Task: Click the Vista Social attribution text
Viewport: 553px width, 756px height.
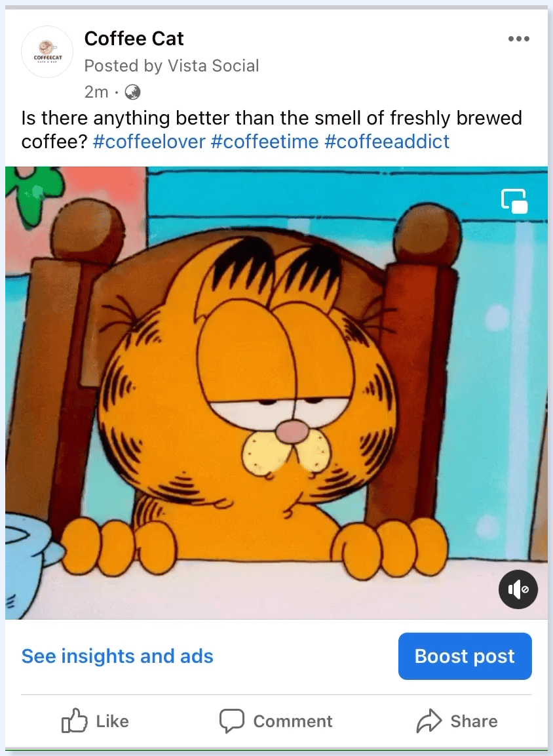Action: point(213,66)
